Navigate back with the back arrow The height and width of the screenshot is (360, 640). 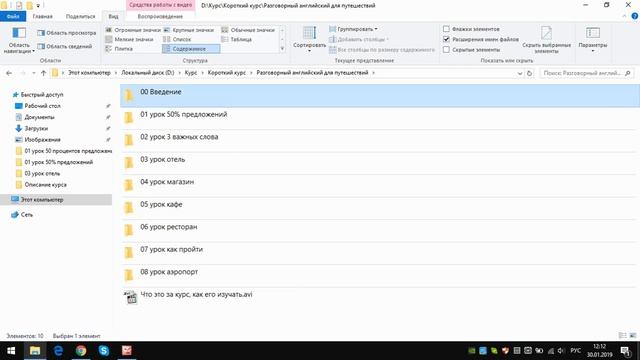coord(9,73)
